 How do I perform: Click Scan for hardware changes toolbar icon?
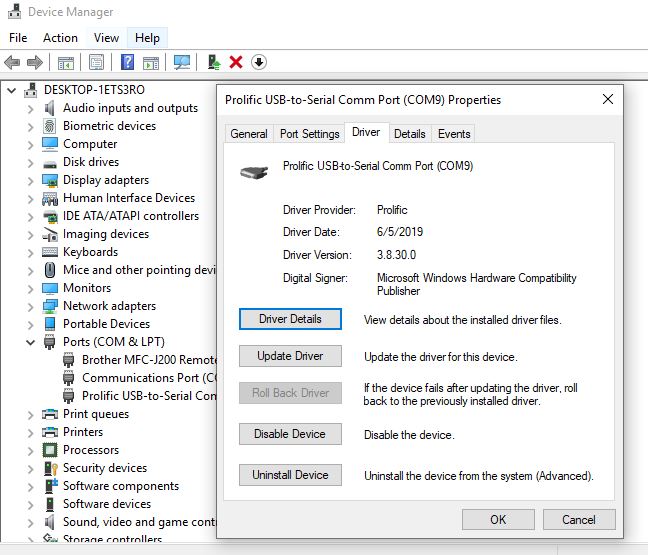click(x=182, y=62)
